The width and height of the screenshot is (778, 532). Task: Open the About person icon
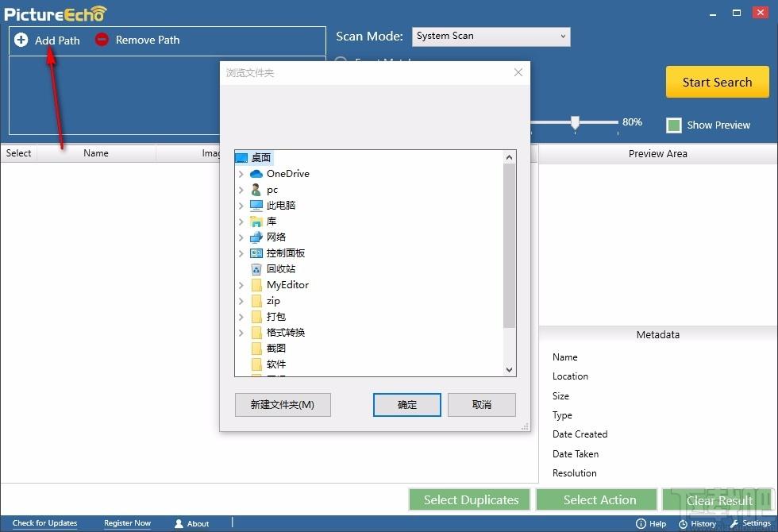pyautogui.click(x=179, y=523)
